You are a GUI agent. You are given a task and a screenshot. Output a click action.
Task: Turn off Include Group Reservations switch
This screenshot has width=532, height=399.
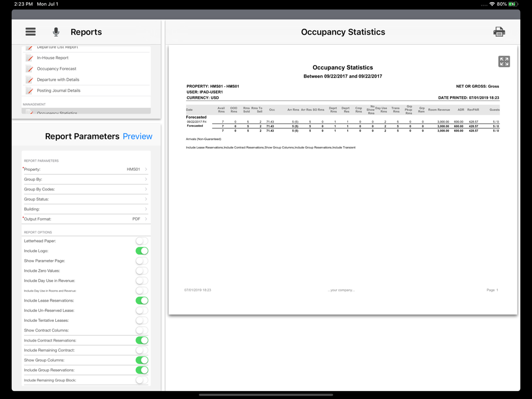[142, 370]
